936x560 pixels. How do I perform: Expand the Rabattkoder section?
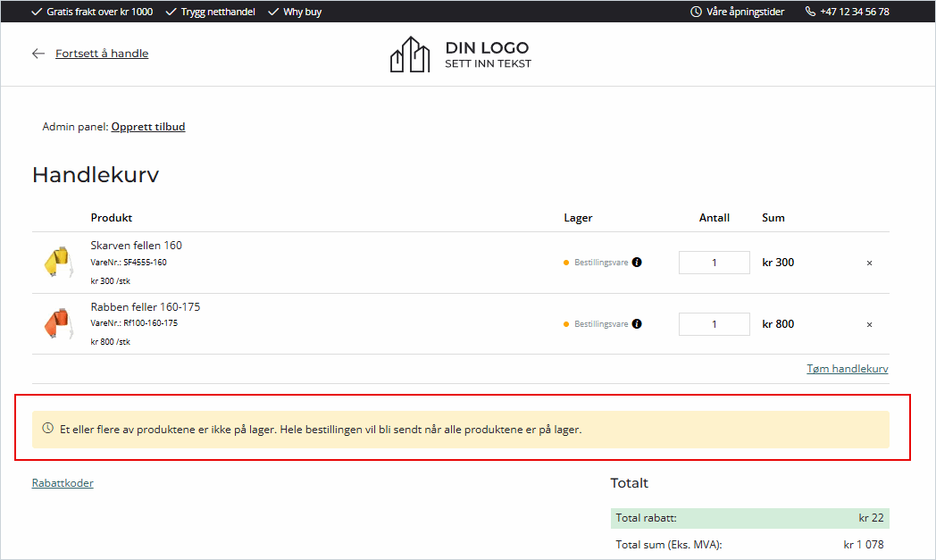(63, 483)
